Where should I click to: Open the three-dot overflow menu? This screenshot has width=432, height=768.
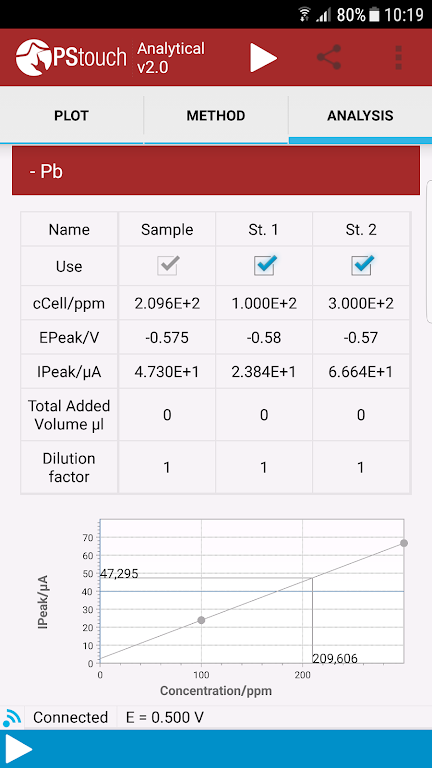[x=398, y=58]
